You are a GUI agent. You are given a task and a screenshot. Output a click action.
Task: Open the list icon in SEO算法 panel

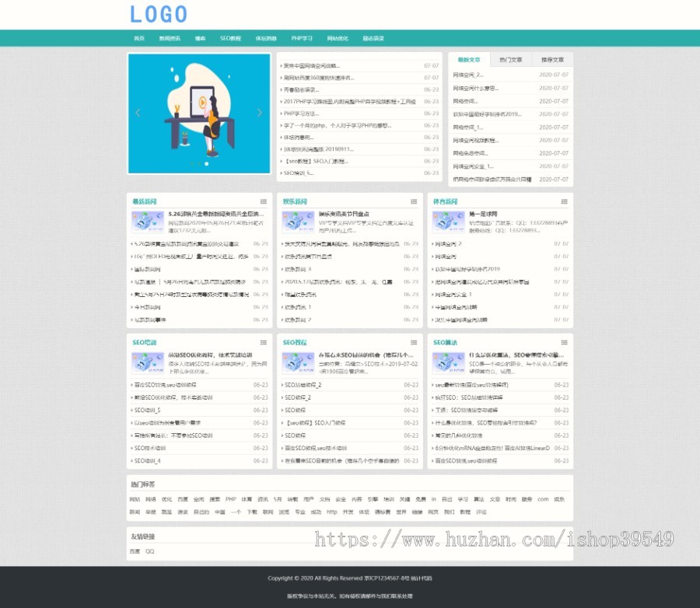(x=565, y=342)
